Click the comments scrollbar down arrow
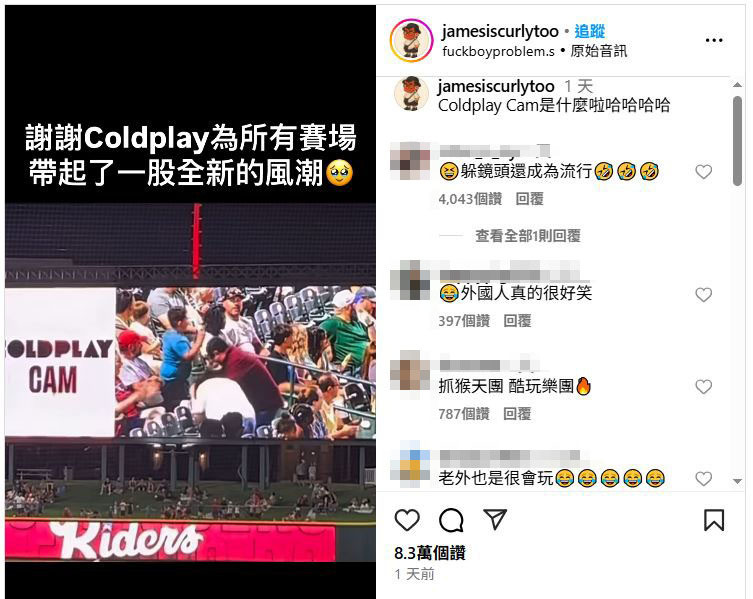The height and width of the screenshot is (599, 753). (737, 481)
